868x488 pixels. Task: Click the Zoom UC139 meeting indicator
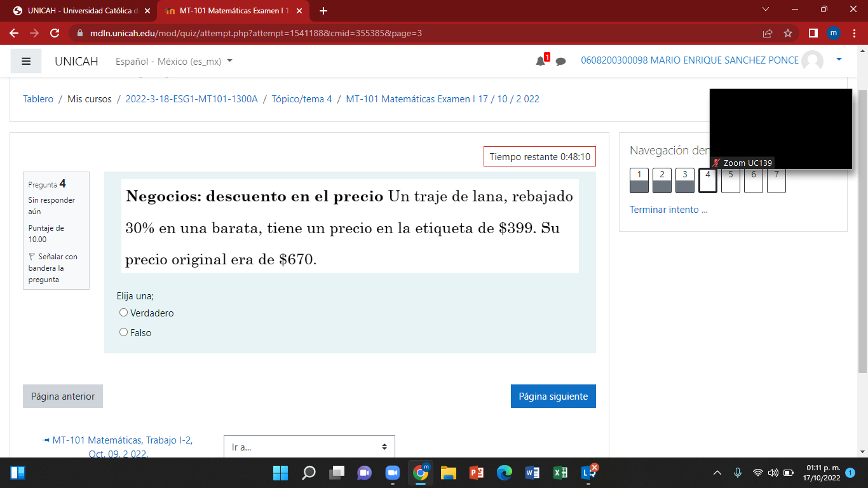pyautogui.click(x=743, y=163)
